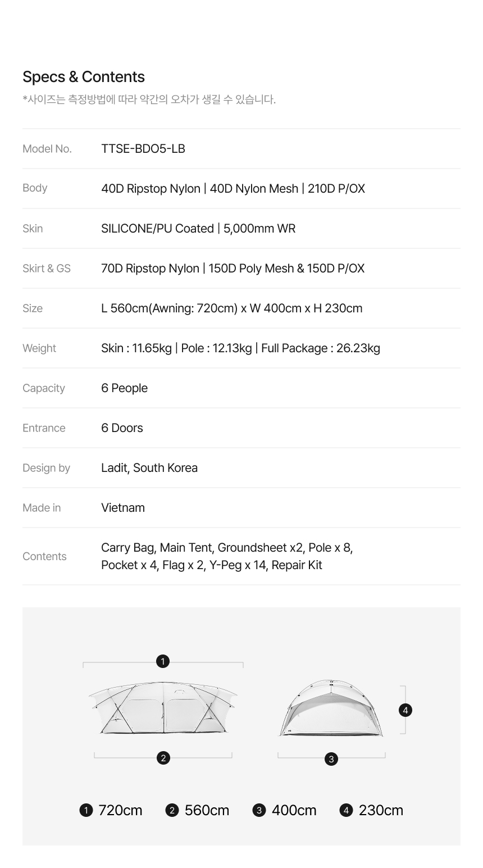Image resolution: width=483 pixels, height=868 pixels.
Task: Click the Contents list beginning Carry Bag
Action: (227, 556)
